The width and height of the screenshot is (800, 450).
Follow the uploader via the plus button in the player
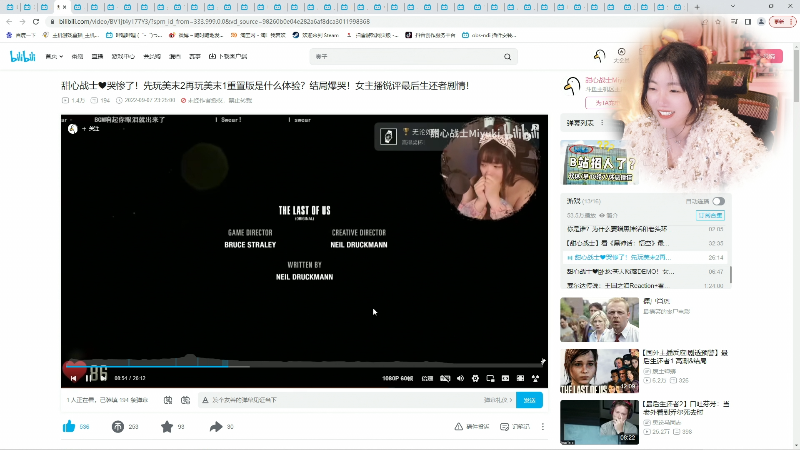(91, 129)
